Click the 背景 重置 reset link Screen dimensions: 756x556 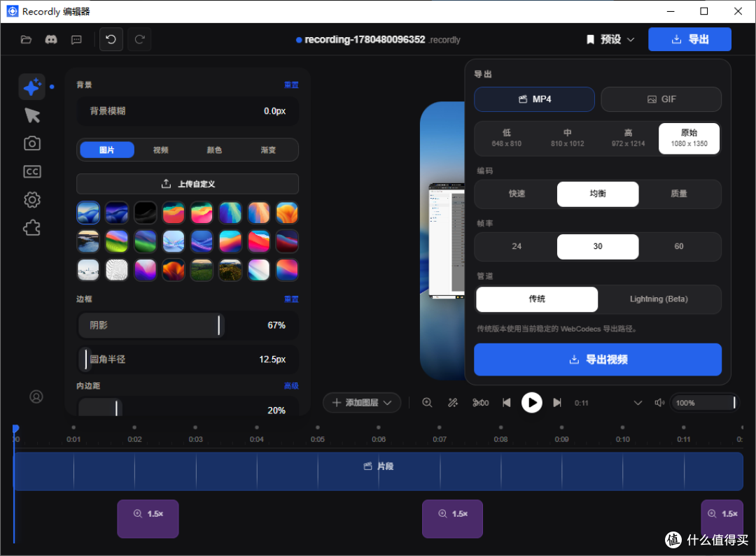291,85
